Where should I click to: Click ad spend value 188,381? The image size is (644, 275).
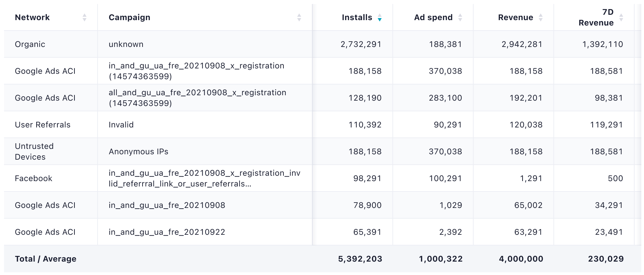coord(445,44)
